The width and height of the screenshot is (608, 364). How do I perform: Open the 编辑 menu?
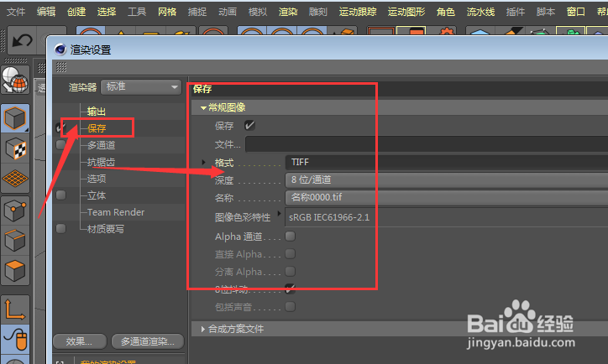(46, 12)
